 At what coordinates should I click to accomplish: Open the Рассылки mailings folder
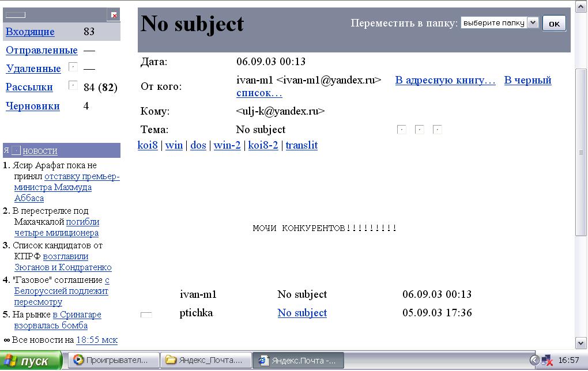coord(29,87)
